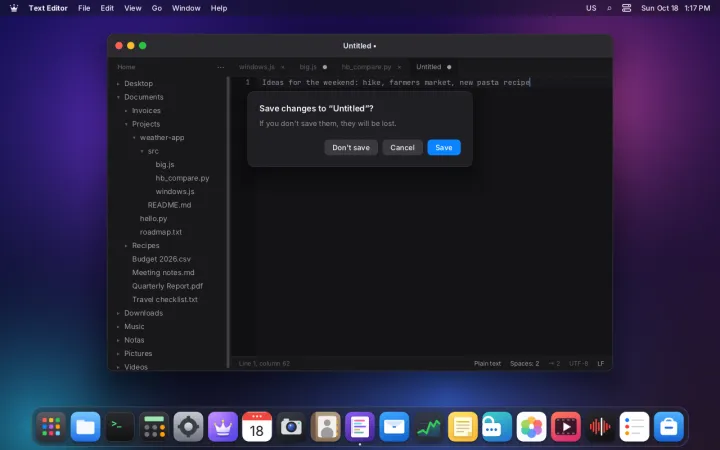Click Plain text language mode in status bar

click(487, 364)
